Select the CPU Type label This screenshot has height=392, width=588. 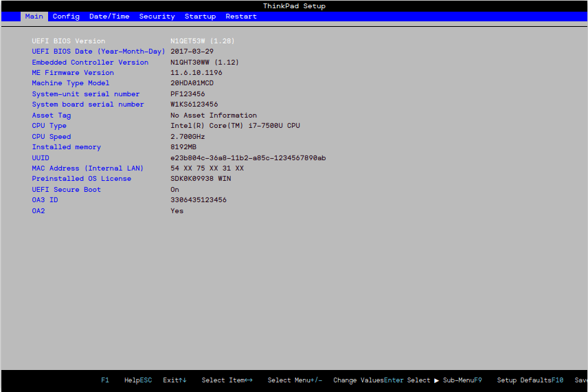point(49,126)
